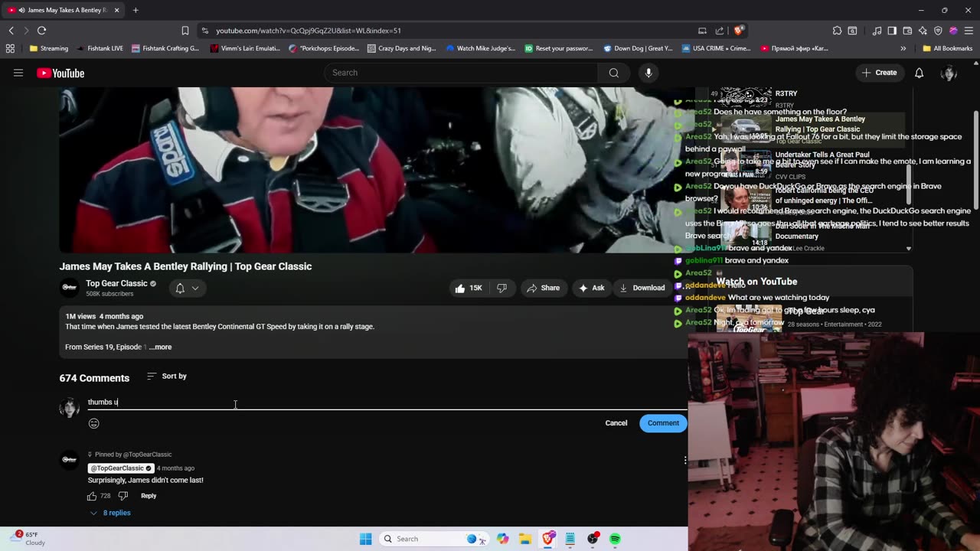Open the Sort by comments dropdown
The width and height of the screenshot is (980, 551).
[167, 376]
